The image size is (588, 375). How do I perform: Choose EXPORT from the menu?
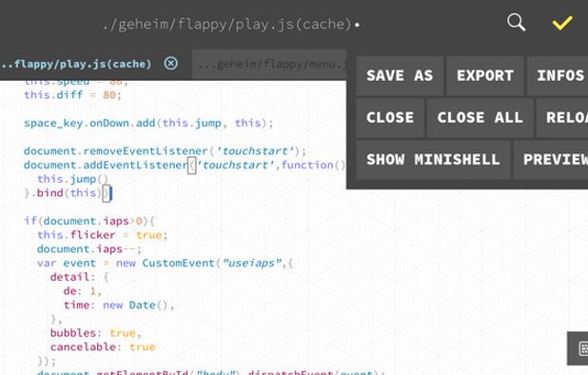coord(485,76)
